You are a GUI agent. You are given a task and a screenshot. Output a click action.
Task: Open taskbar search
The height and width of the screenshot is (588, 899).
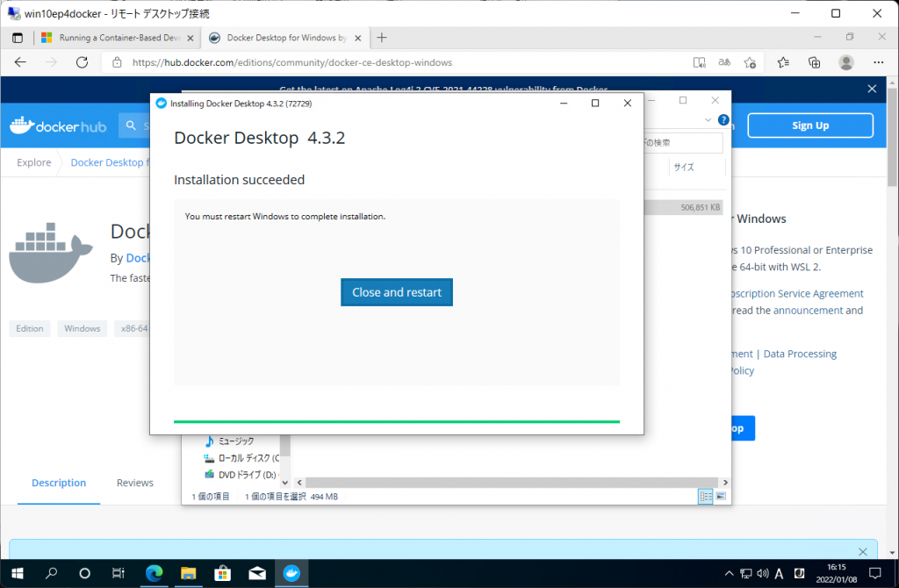point(52,573)
